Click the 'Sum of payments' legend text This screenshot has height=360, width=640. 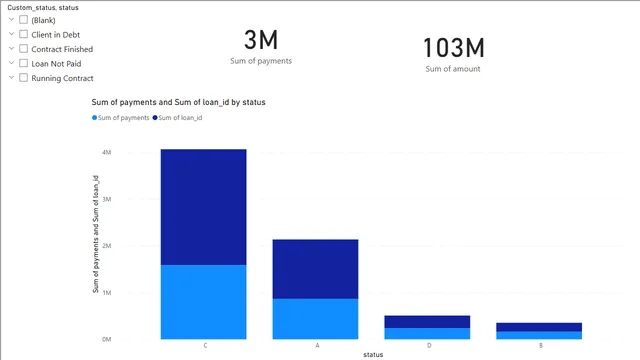(124, 118)
